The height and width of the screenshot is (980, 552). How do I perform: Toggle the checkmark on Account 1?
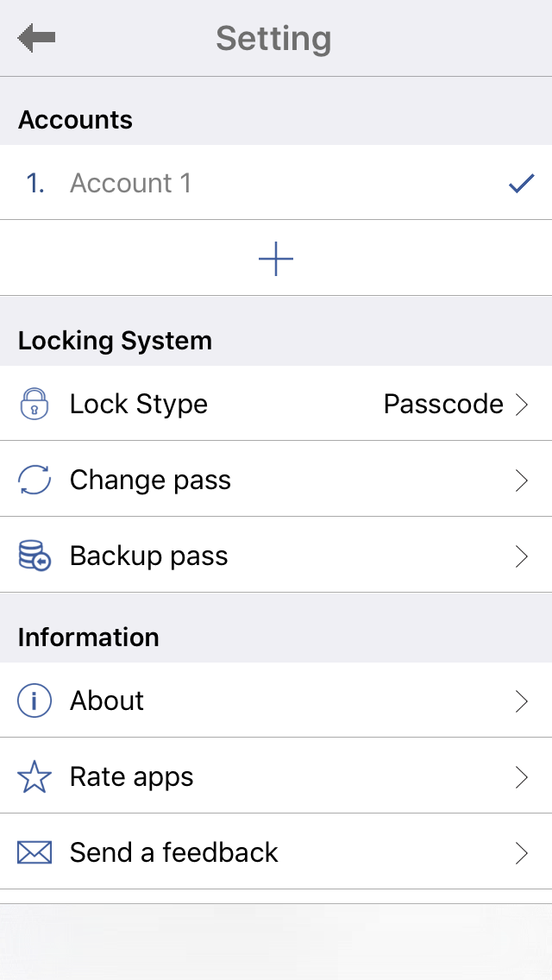point(521,183)
